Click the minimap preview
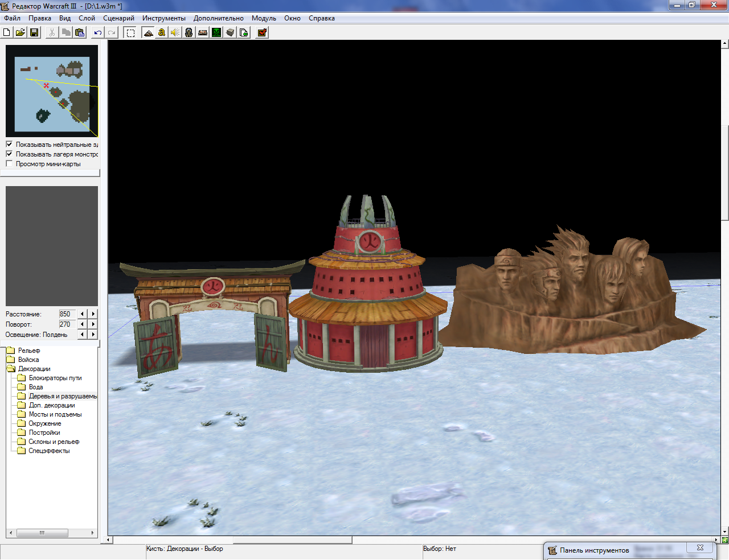Image resolution: width=729 pixels, height=560 pixels. [52, 91]
